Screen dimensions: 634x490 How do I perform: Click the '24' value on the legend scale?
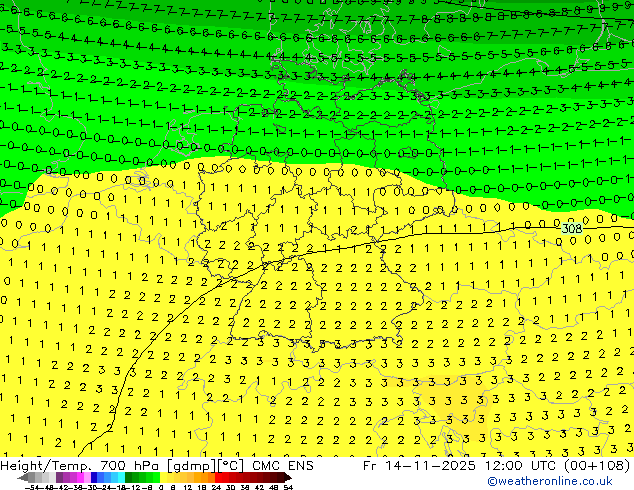click(216, 487)
